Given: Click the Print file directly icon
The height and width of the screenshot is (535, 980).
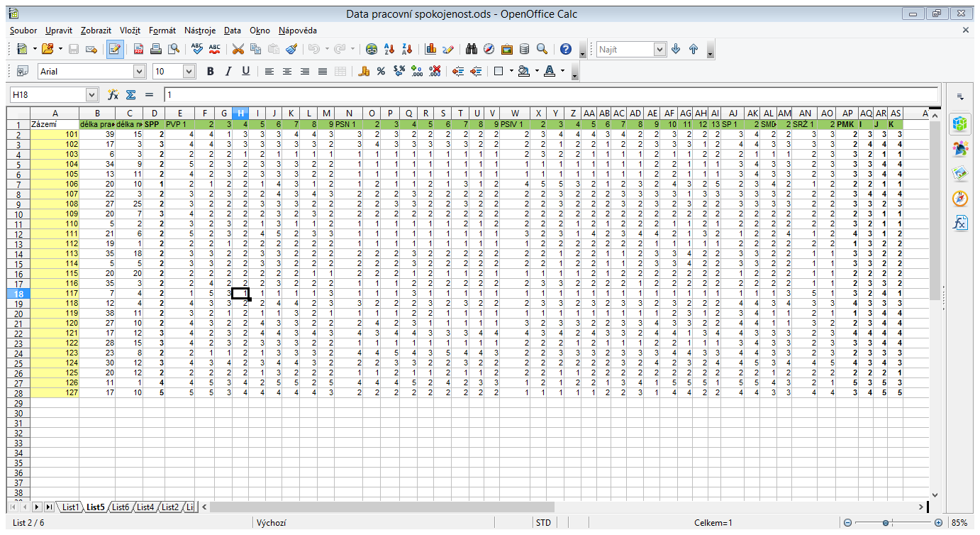Looking at the screenshot, I should [156, 49].
